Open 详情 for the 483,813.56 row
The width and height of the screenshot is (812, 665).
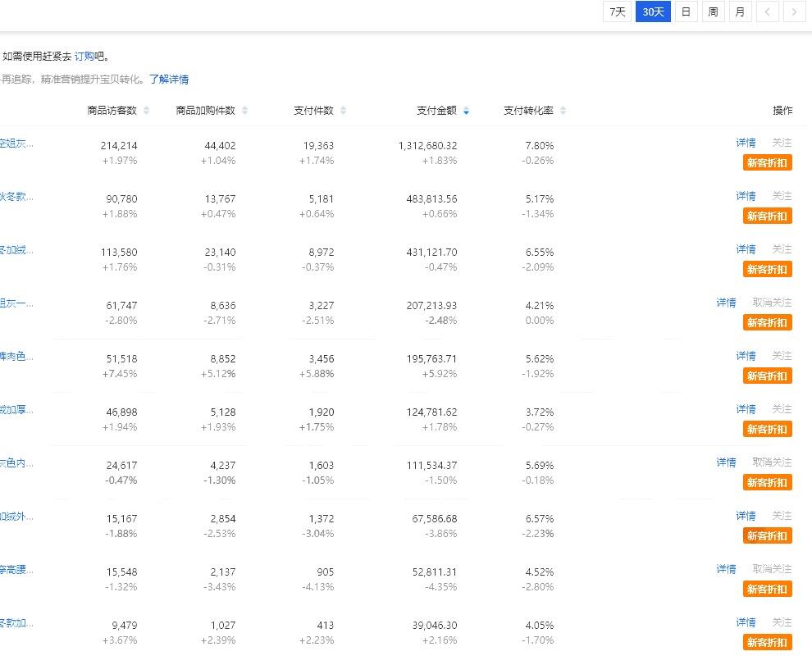pos(746,196)
